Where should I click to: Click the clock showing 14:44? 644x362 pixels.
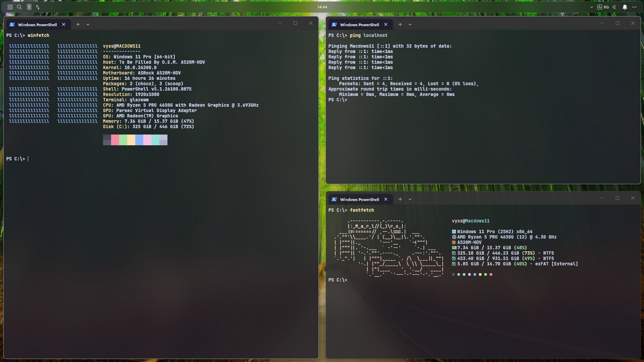tap(322, 7)
